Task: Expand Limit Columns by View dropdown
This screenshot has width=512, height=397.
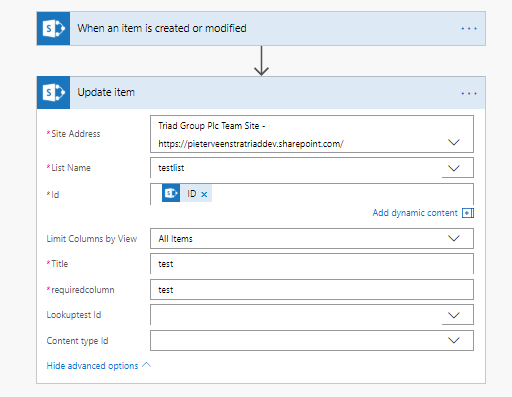Action: (454, 238)
